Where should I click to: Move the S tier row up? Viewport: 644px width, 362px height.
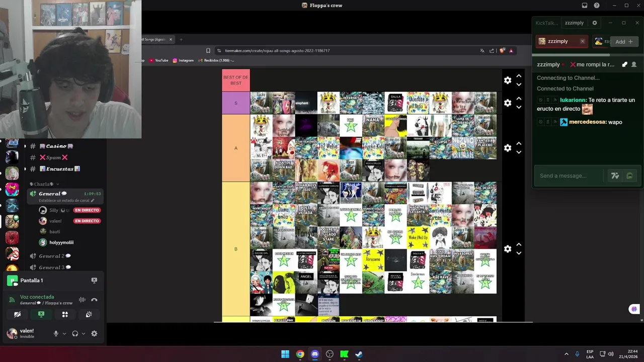519,99
